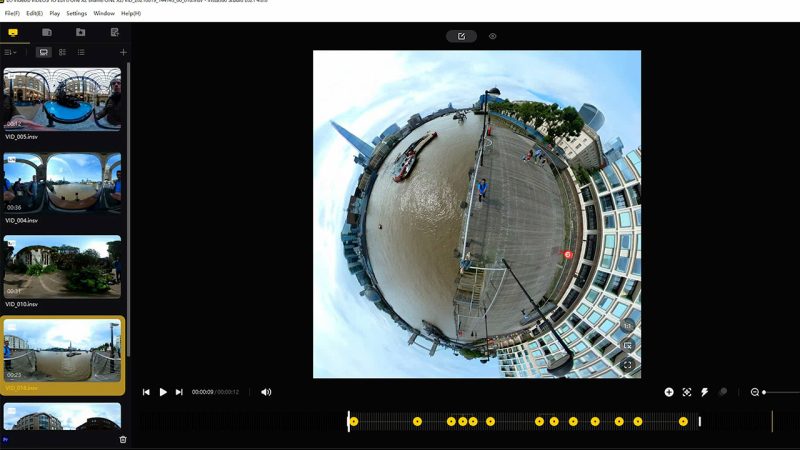
Task: Open the Help(H) menu
Action: tap(131, 13)
